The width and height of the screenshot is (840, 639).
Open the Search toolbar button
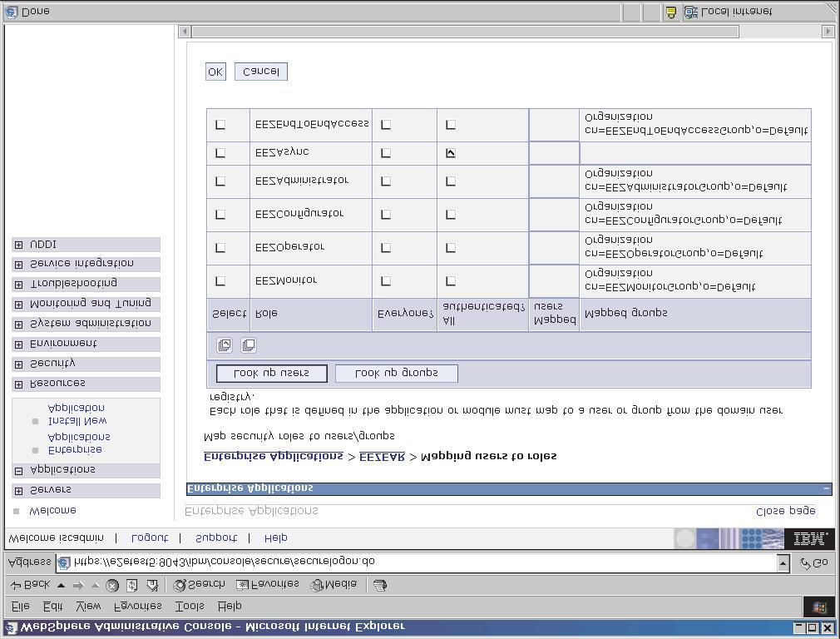pyautogui.click(x=200, y=585)
